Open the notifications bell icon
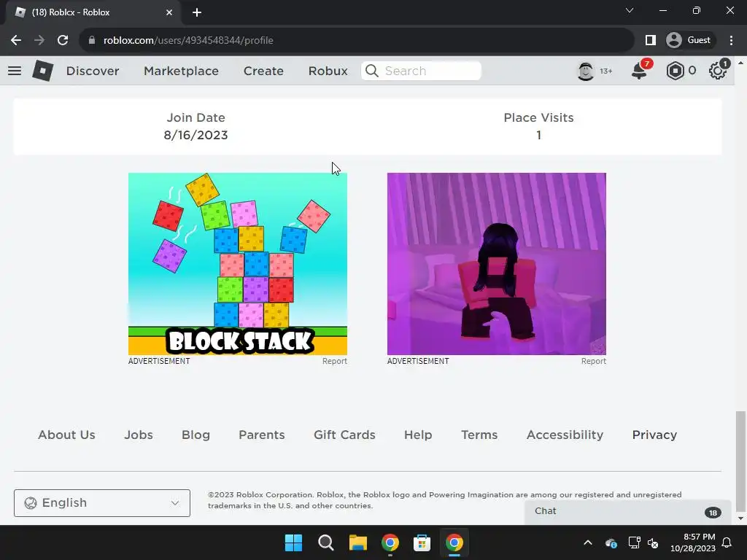Image resolution: width=747 pixels, height=560 pixels. (639, 71)
